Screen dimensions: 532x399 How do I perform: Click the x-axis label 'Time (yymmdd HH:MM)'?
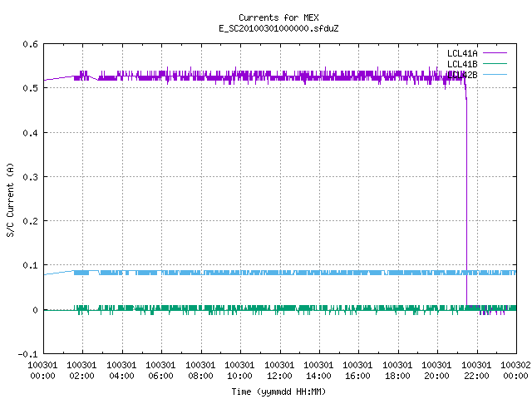[278, 392]
